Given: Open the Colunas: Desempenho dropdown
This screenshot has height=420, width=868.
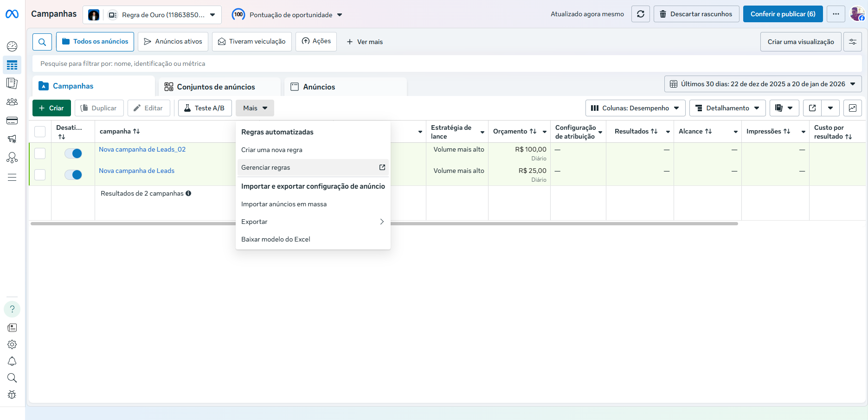Looking at the screenshot, I should 635,108.
